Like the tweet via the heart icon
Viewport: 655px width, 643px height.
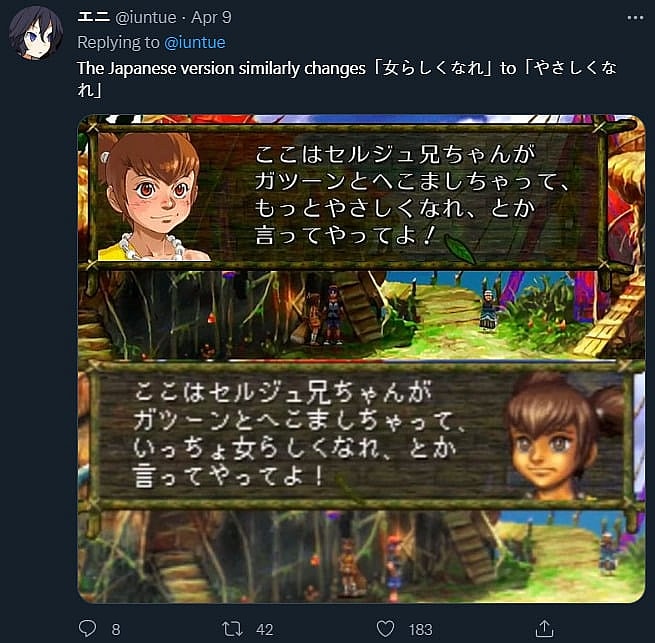385,629
